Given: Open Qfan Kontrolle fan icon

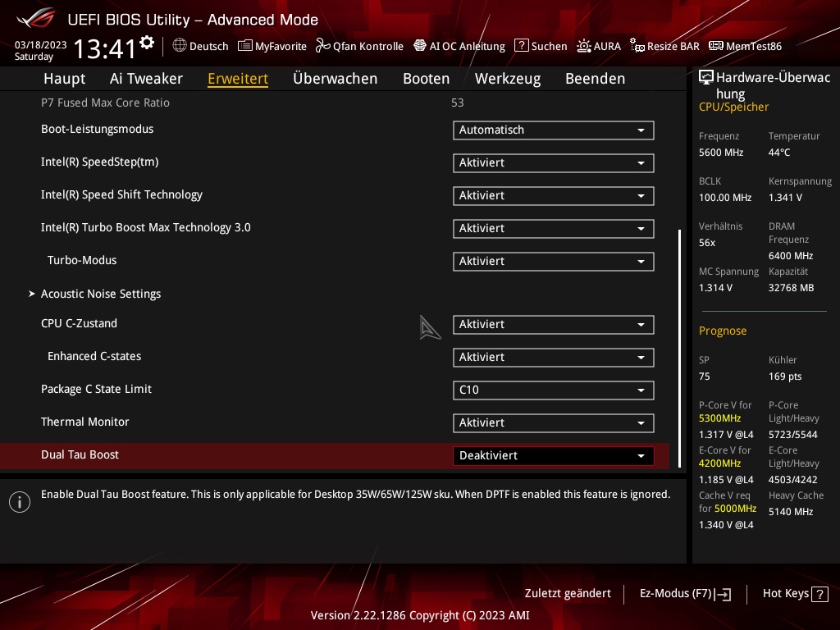Looking at the screenshot, I should [x=322, y=46].
